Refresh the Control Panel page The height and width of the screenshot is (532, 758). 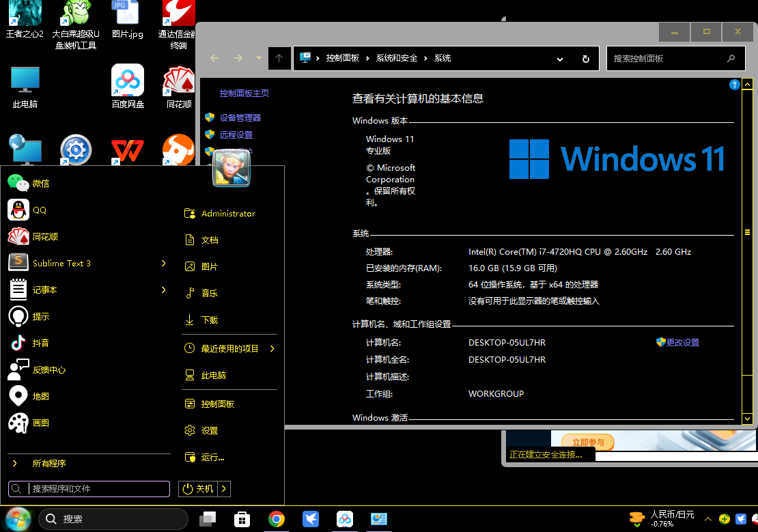585,59
